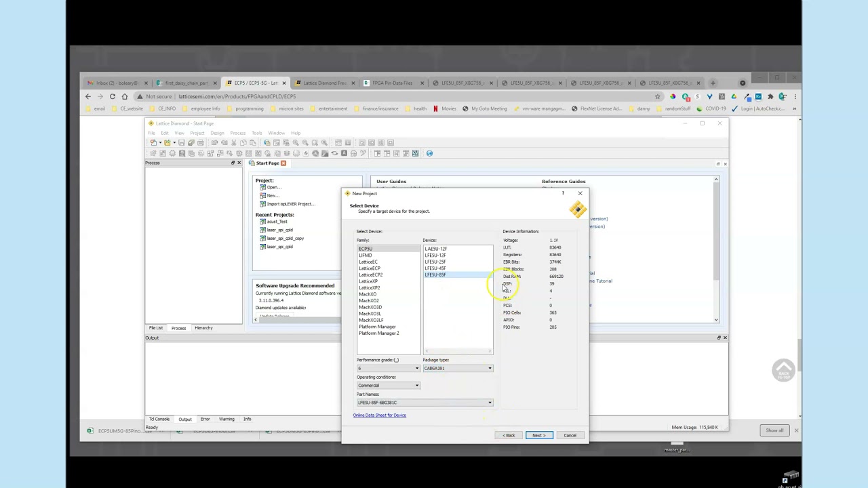The height and width of the screenshot is (488, 868).
Task: Click the Zoom Out magnifier toolbar icon
Action: pyautogui.click(x=305, y=142)
